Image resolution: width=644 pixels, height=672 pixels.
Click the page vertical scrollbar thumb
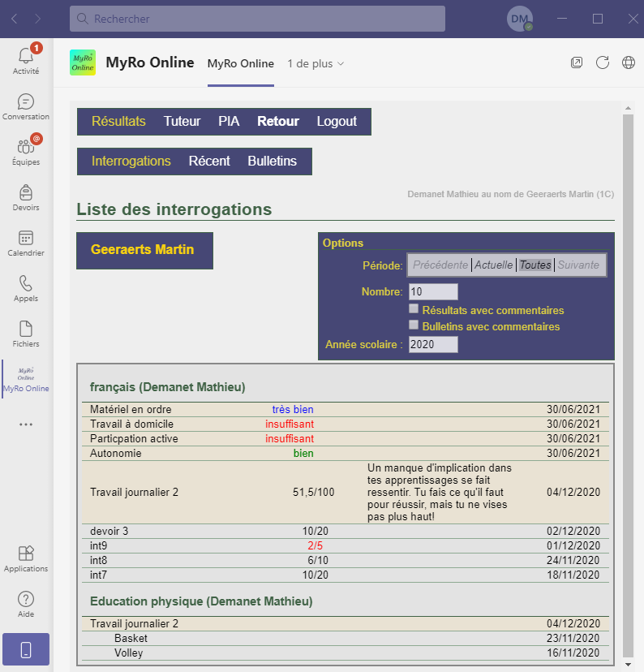(x=628, y=386)
